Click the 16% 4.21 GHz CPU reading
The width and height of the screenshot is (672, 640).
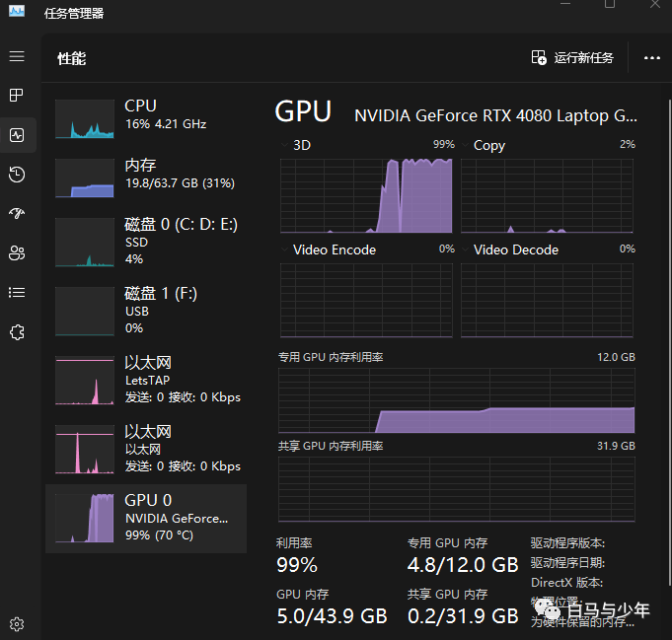tap(166, 124)
